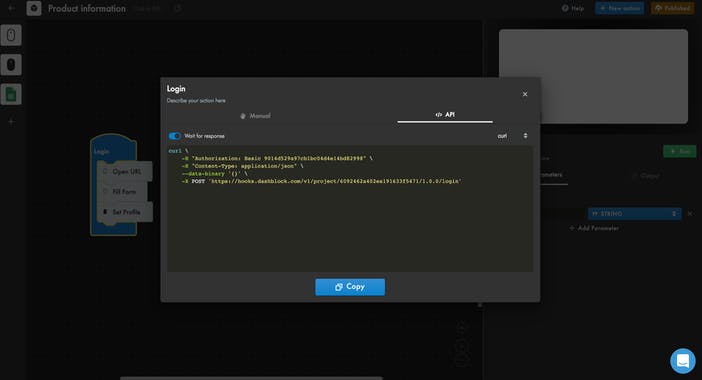The width and height of the screenshot is (702, 380).
Task: Open the green spreadsheet sidebar icon
Action: tap(11, 94)
